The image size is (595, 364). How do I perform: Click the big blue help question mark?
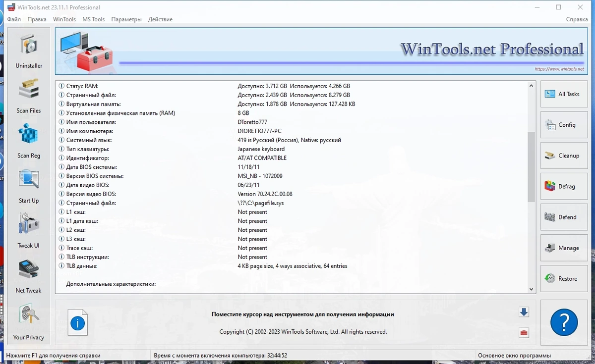564,322
